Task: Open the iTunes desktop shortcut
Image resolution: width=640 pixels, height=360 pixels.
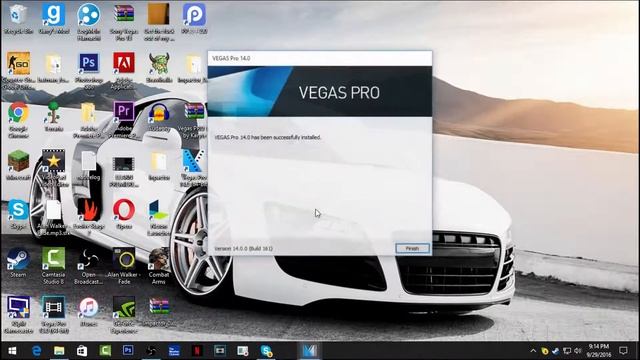Action: point(89,311)
